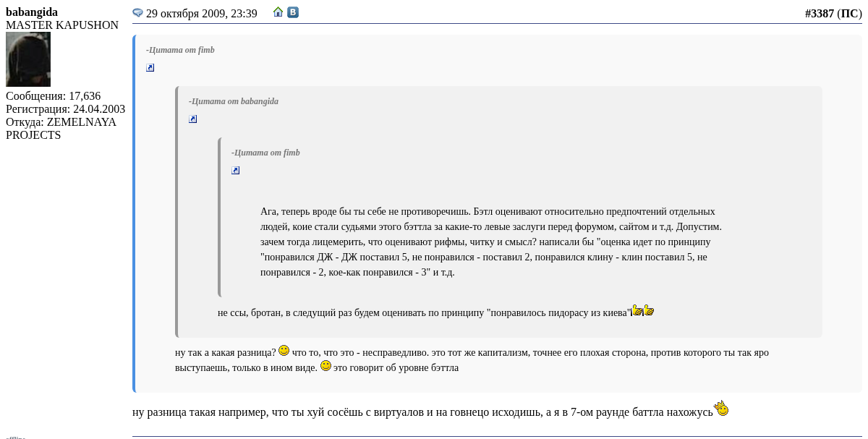Click the smiley after 'только в ином виде.'

coord(325,366)
